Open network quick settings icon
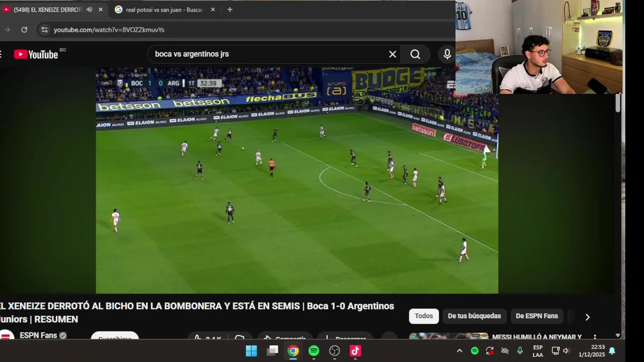 pyautogui.click(x=555, y=351)
